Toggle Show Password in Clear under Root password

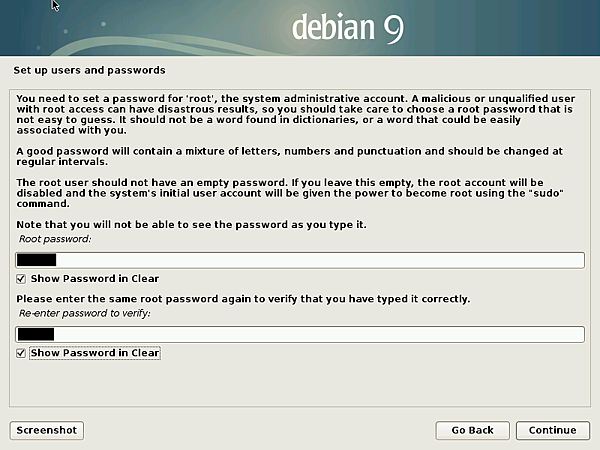click(22, 279)
